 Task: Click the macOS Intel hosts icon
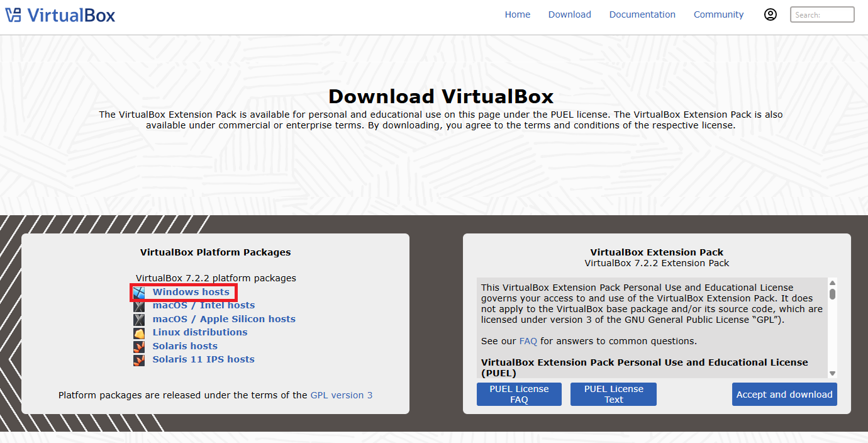(139, 306)
